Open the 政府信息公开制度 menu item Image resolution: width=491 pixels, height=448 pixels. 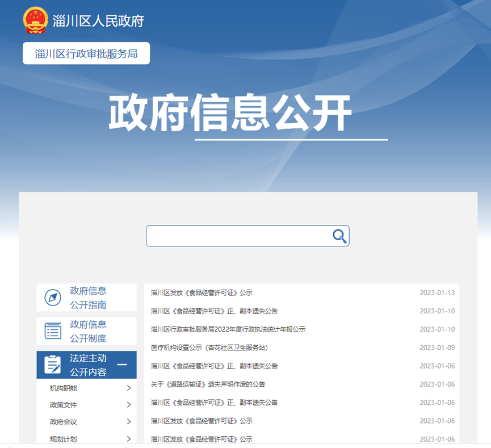(x=88, y=331)
